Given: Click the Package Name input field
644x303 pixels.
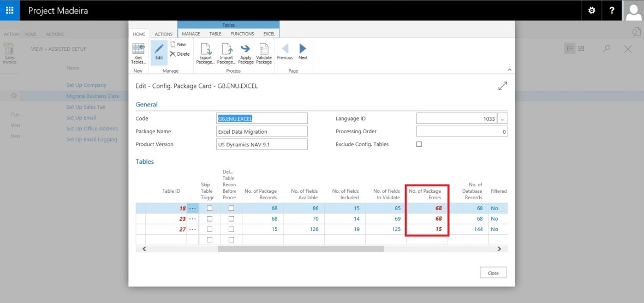Looking at the screenshot, I should (x=262, y=132).
